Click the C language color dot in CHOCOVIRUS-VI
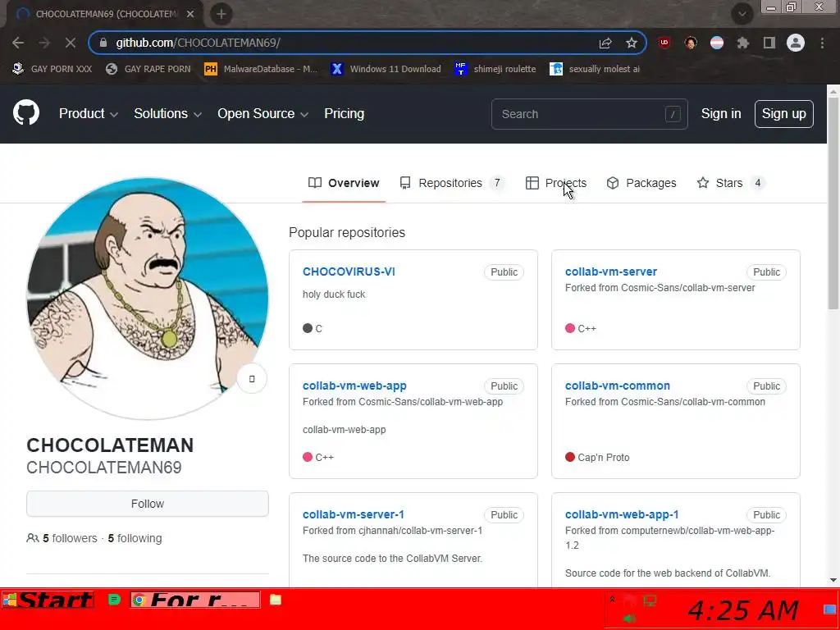The image size is (840, 630). click(x=308, y=328)
